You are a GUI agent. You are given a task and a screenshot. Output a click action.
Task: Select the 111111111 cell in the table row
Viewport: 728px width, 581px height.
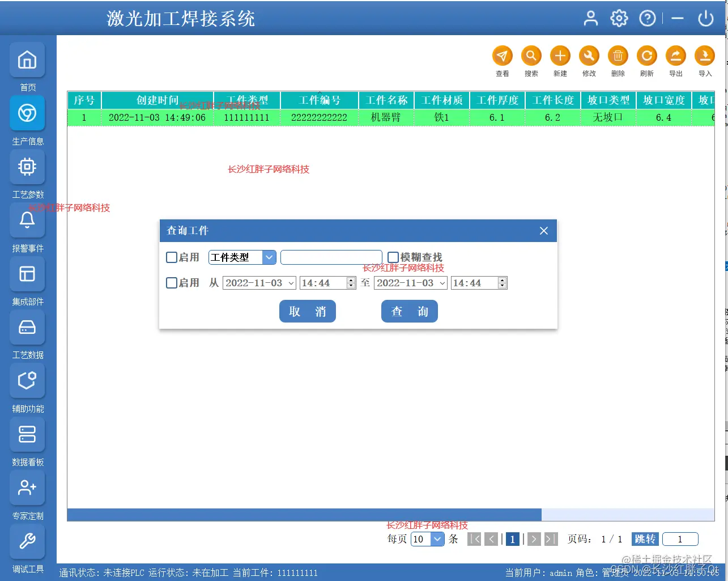(x=247, y=117)
